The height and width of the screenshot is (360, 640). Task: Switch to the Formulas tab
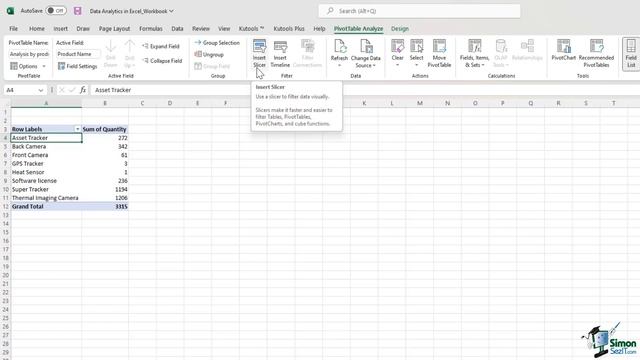pos(151,29)
